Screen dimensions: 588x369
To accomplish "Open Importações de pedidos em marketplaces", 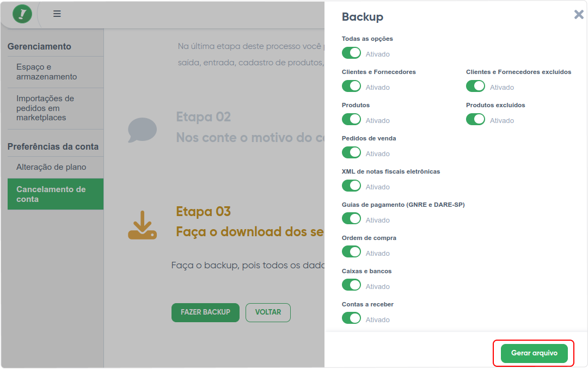I will (x=56, y=108).
